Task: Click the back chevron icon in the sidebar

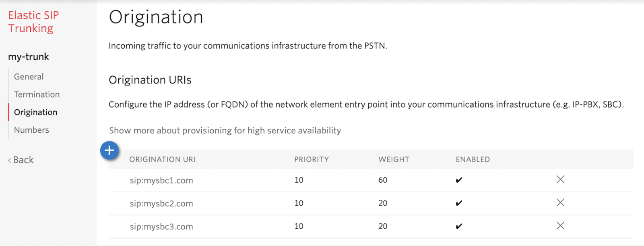Action: [9, 160]
